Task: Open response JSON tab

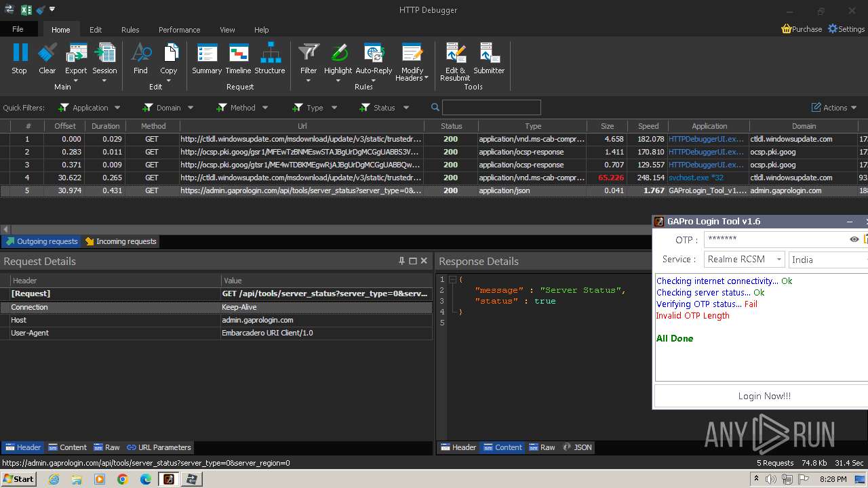Action: (x=577, y=447)
